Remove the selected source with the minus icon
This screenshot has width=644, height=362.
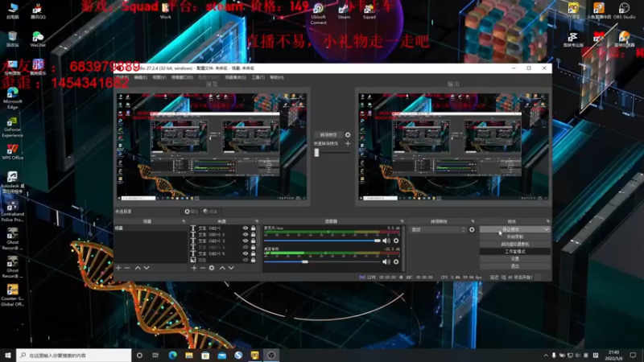coord(203,268)
